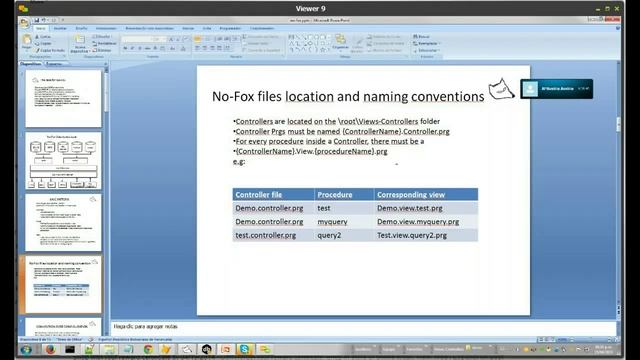Open the font size combo box

click(x=158, y=39)
